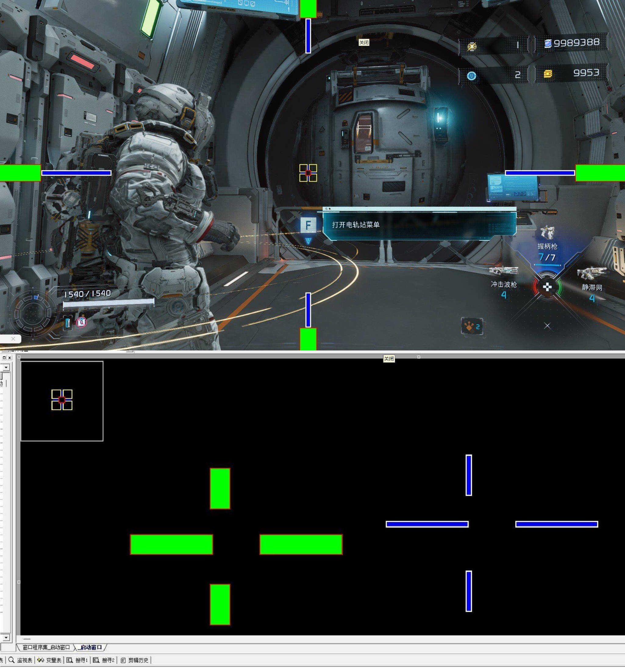This screenshot has height=672, width=625.
Task: Restore the docked side panel with the window-box button
Action: tap(4, 357)
